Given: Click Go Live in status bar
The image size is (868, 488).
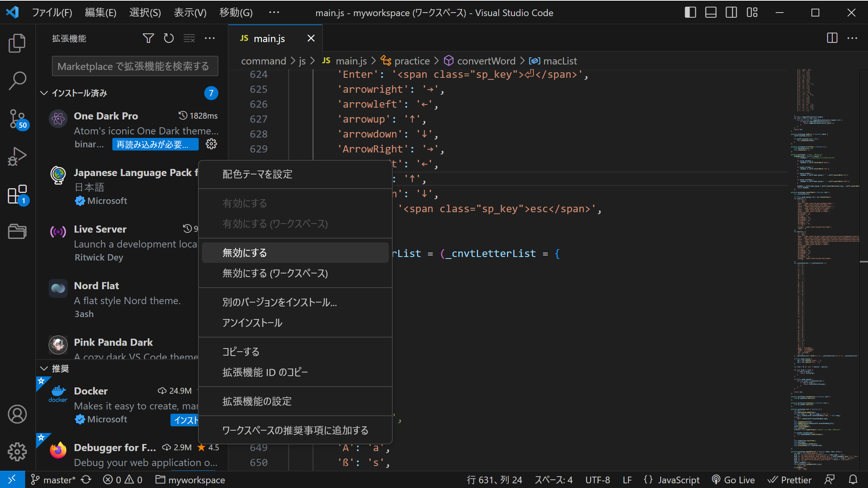Looking at the screenshot, I should coord(733,480).
